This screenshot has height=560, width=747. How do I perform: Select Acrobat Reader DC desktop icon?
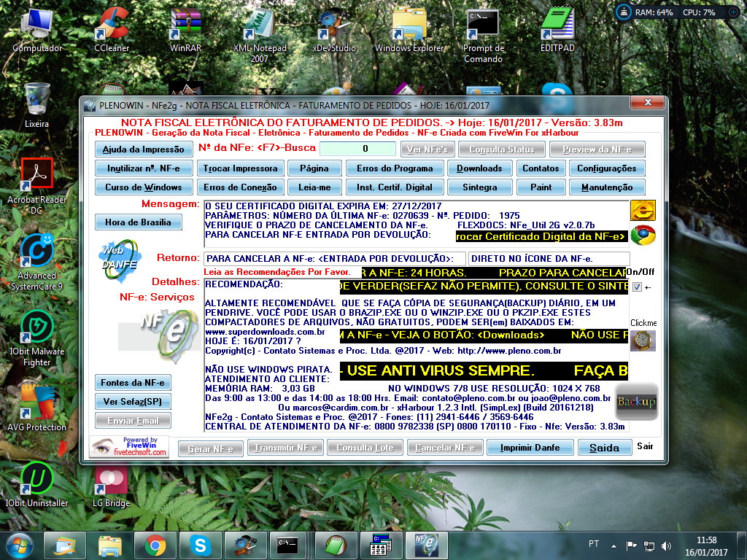(x=36, y=187)
